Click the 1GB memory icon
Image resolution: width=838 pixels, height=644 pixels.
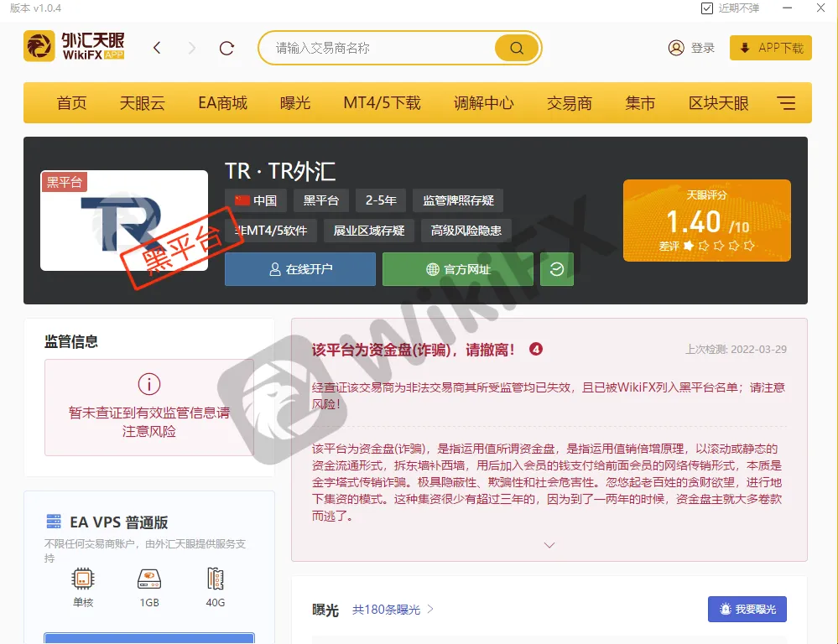point(149,579)
